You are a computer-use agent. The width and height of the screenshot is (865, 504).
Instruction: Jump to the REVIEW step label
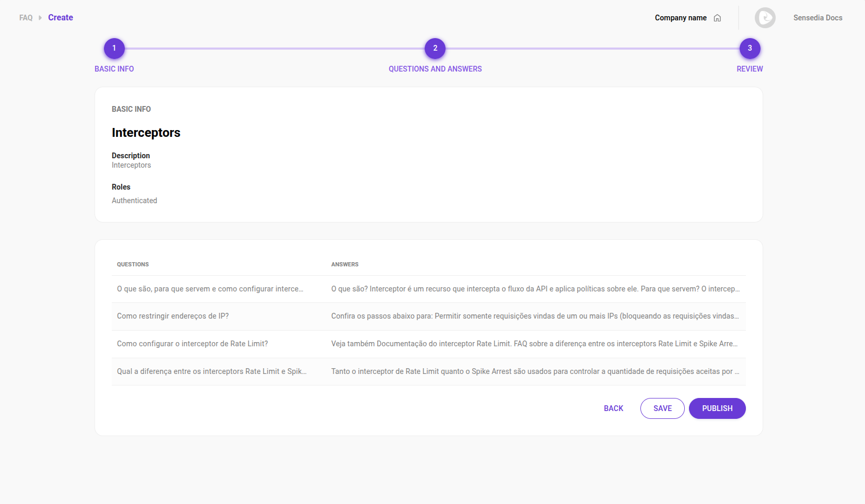(x=750, y=68)
